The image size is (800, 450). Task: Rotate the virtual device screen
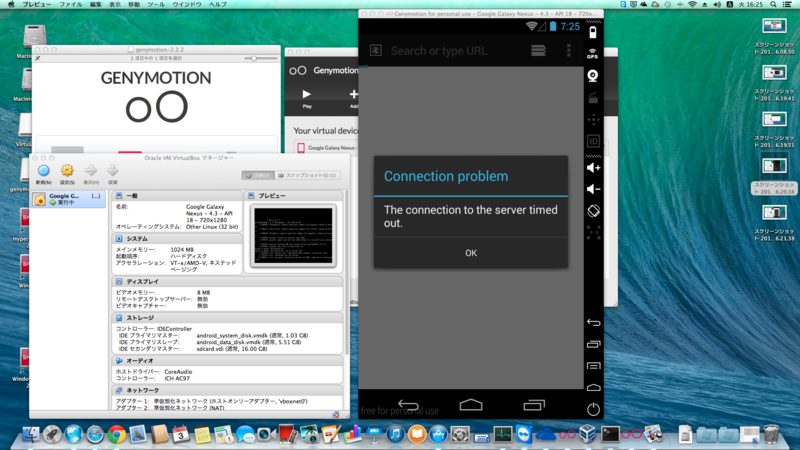tap(593, 211)
